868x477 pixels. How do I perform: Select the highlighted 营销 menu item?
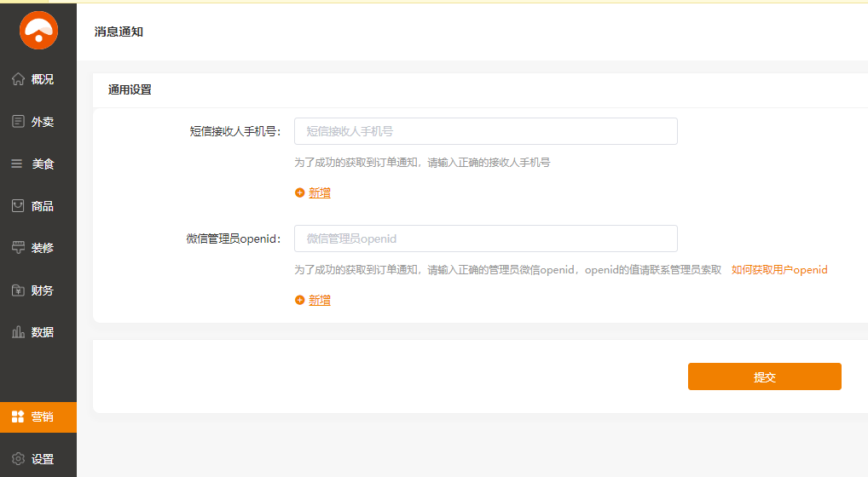coord(38,417)
